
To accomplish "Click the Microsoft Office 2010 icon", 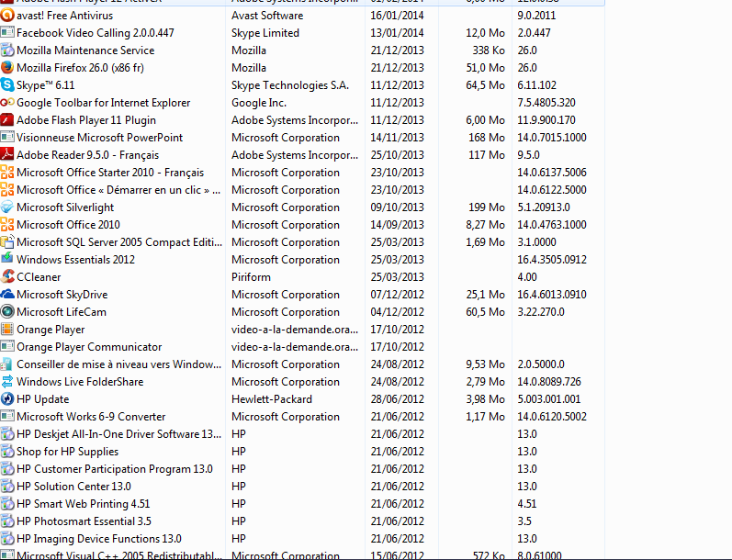I will pyautogui.click(x=7, y=225).
